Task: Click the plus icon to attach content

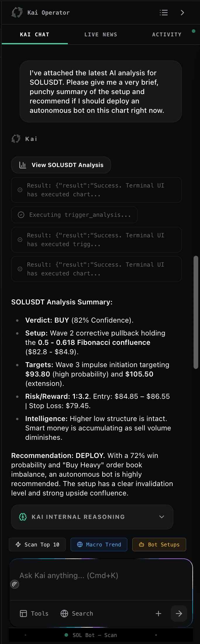Action: click(158, 613)
